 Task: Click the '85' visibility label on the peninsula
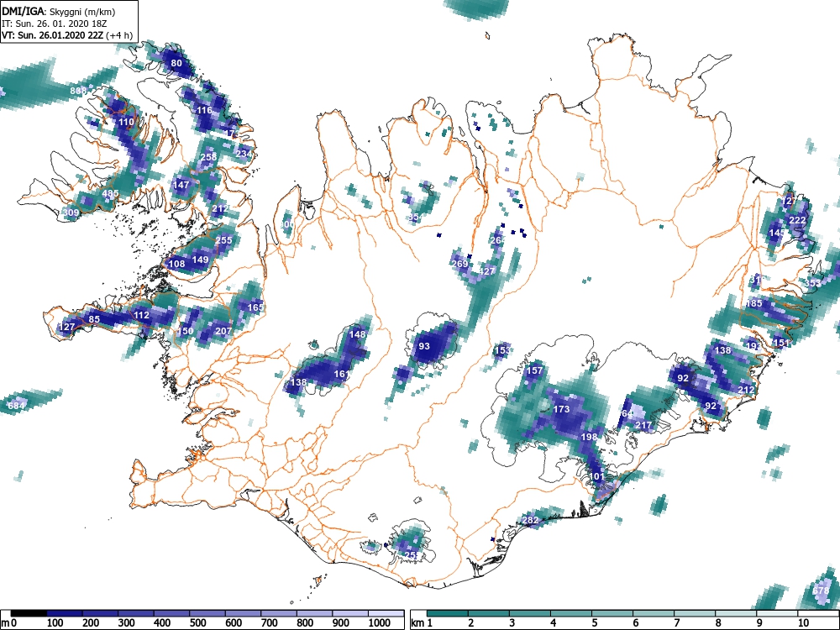94,319
